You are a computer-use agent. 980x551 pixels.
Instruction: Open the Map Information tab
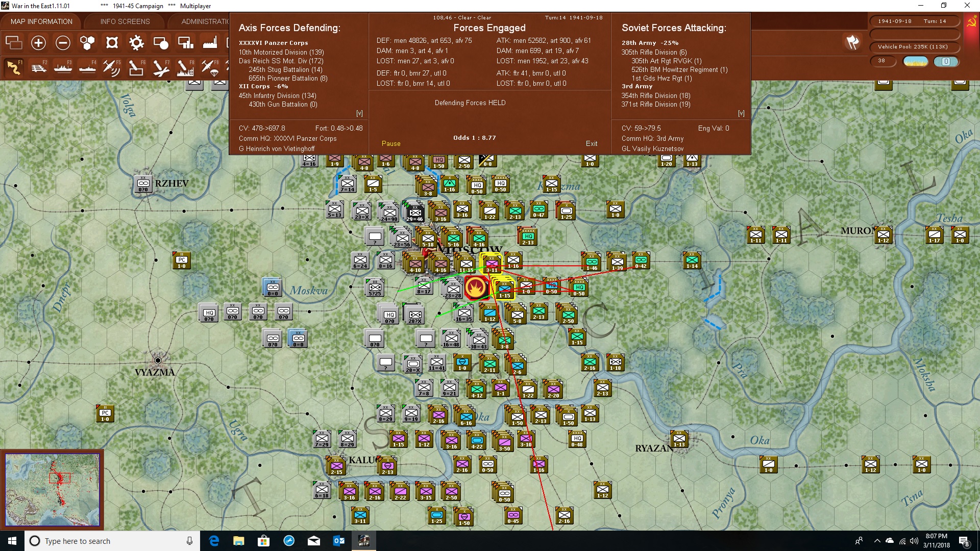(41, 21)
